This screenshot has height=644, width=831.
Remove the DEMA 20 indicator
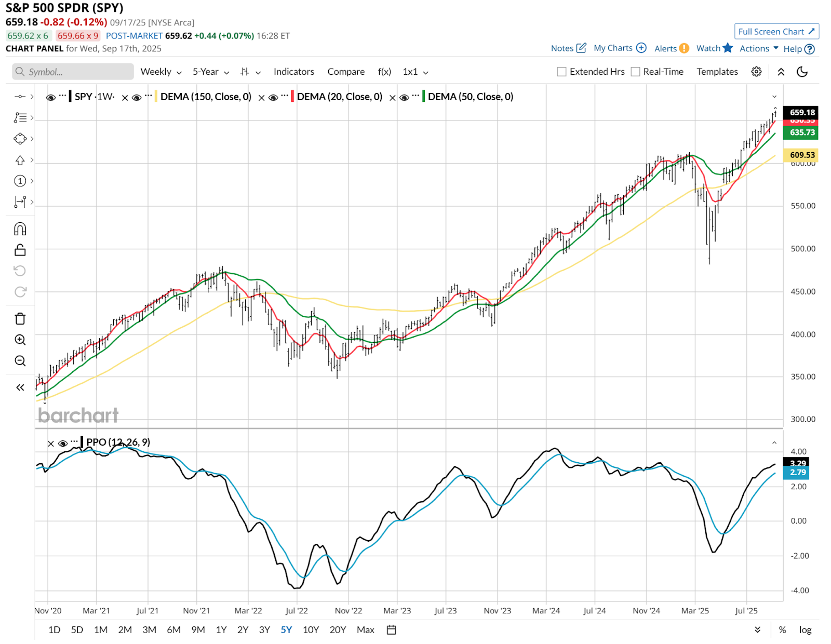point(261,98)
